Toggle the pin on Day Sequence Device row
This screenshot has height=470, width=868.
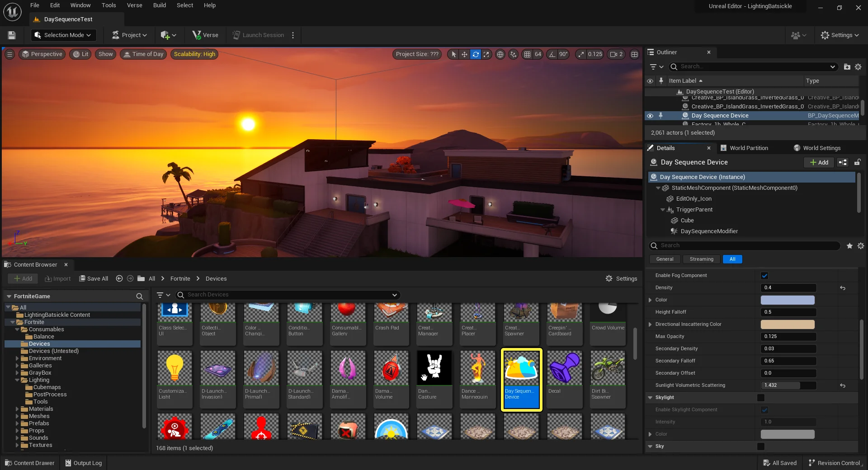tap(661, 116)
